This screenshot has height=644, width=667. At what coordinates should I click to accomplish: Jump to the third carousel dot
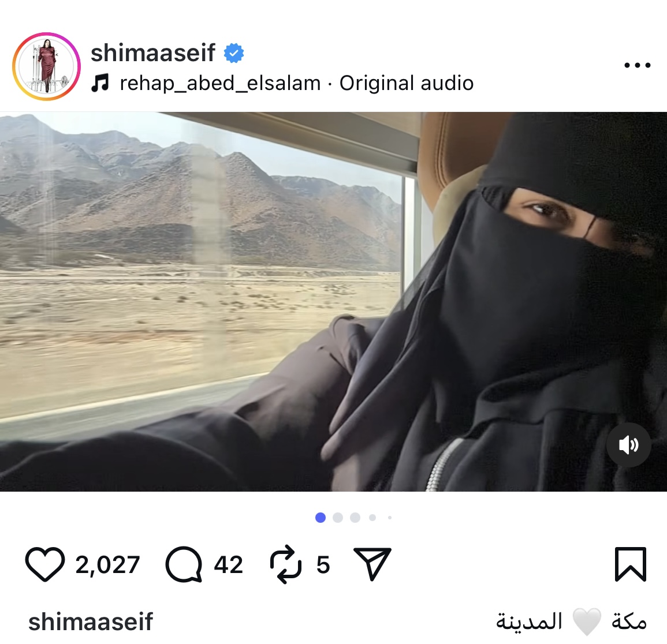355,517
